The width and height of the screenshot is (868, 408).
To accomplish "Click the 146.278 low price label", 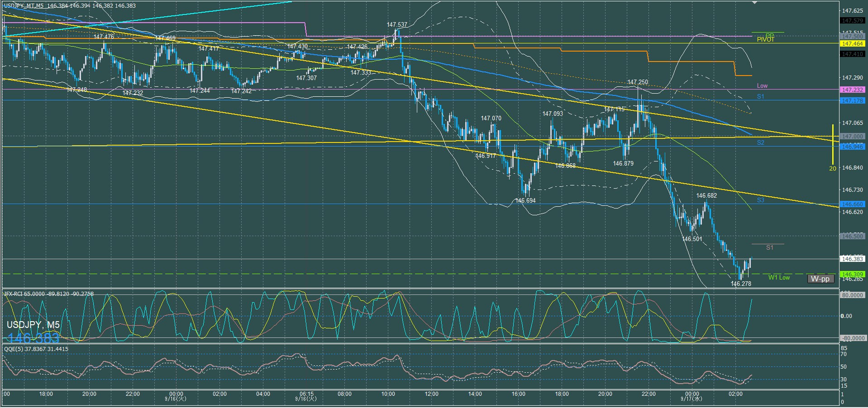I will click(x=741, y=284).
